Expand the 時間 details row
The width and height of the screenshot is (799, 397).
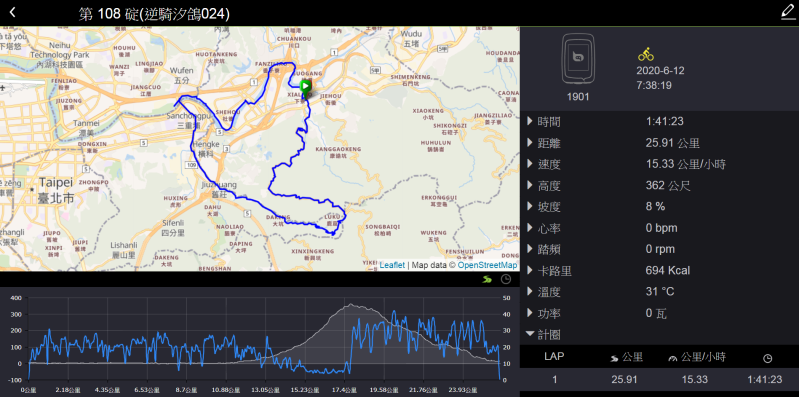659,121
